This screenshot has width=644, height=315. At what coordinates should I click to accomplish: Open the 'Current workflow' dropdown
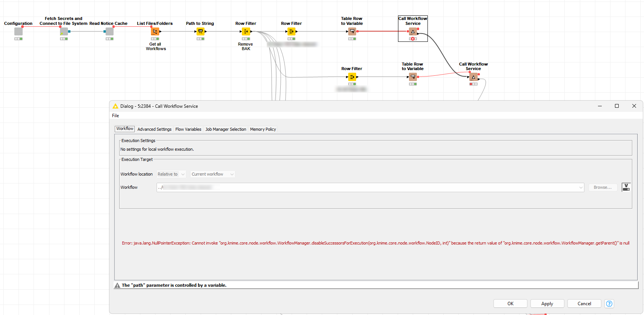212,174
